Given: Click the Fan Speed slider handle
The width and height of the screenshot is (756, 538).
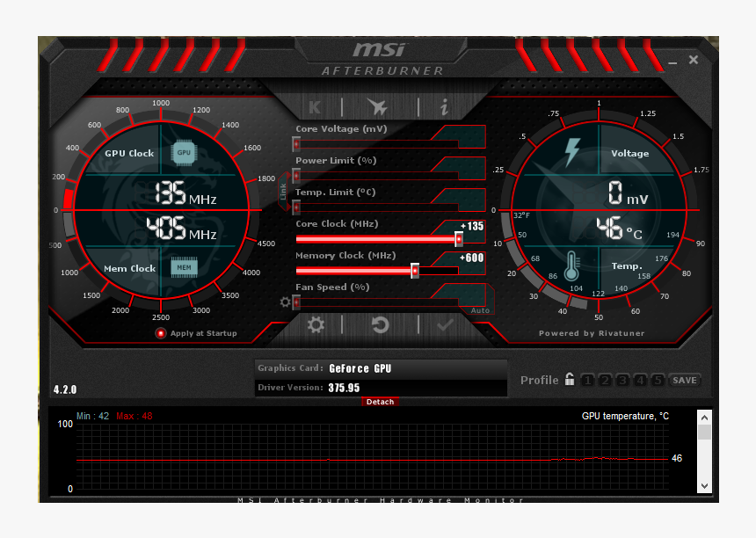Looking at the screenshot, I should pos(296,302).
